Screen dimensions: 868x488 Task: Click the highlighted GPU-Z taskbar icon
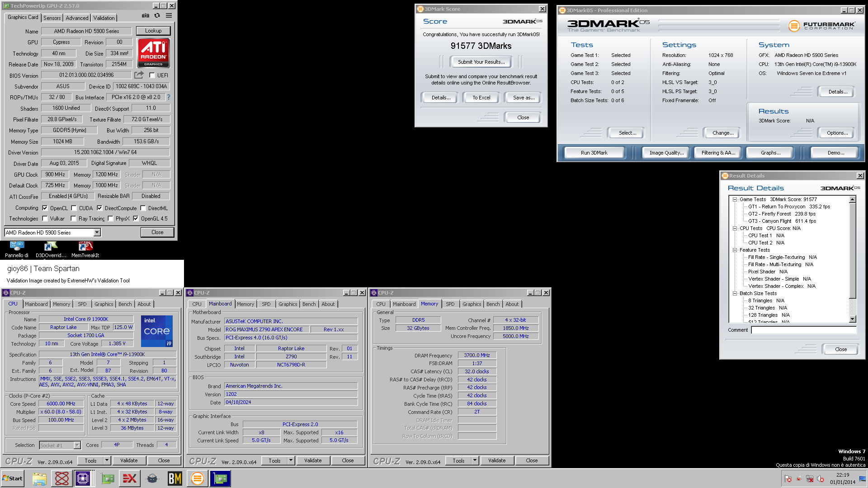(x=220, y=479)
